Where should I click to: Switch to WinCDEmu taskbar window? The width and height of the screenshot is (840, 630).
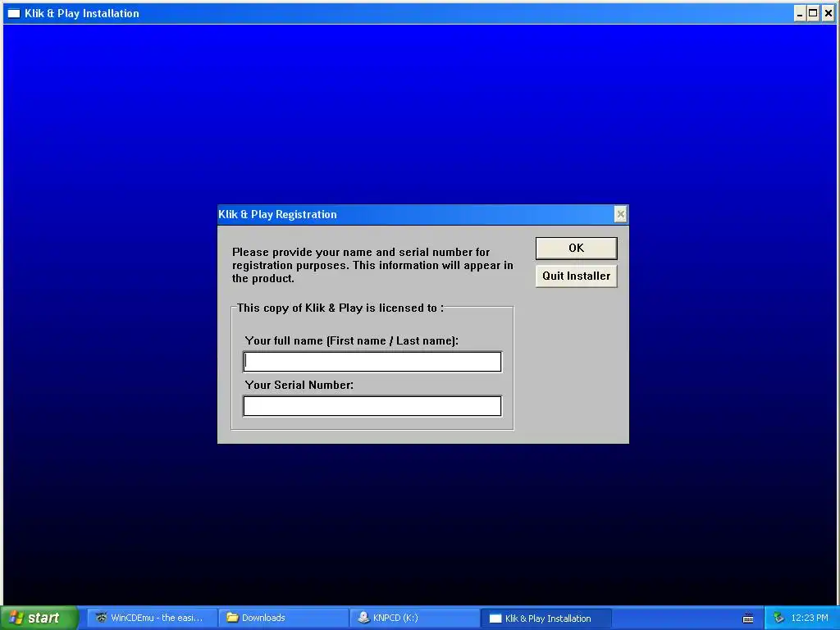(152, 618)
